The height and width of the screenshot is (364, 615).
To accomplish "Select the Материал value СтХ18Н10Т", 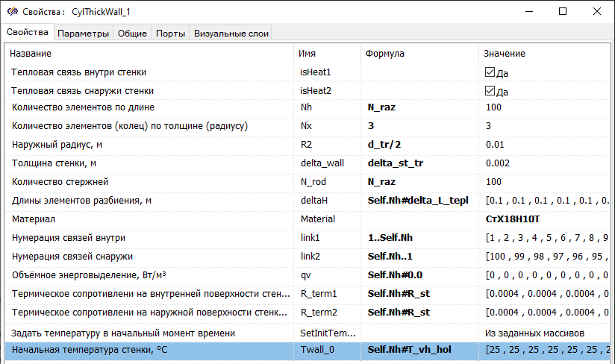I will [x=514, y=219].
